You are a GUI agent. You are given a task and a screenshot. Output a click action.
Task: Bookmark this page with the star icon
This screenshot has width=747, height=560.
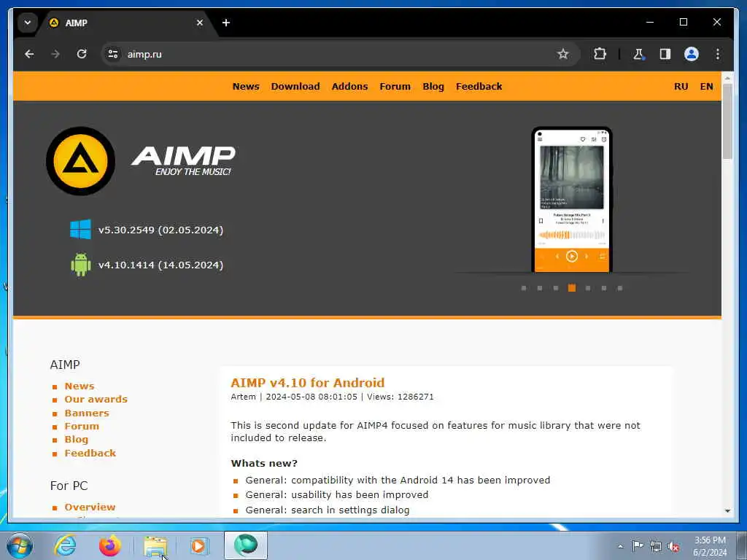coord(562,54)
